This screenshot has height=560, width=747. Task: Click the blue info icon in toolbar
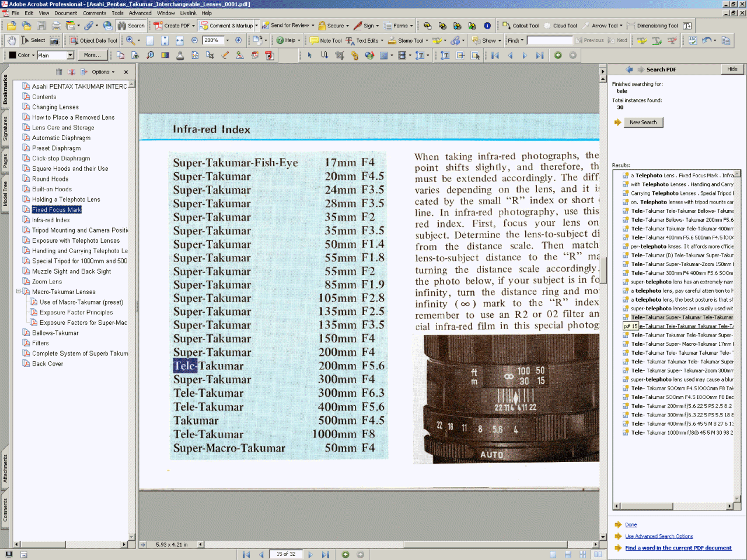pos(487,26)
